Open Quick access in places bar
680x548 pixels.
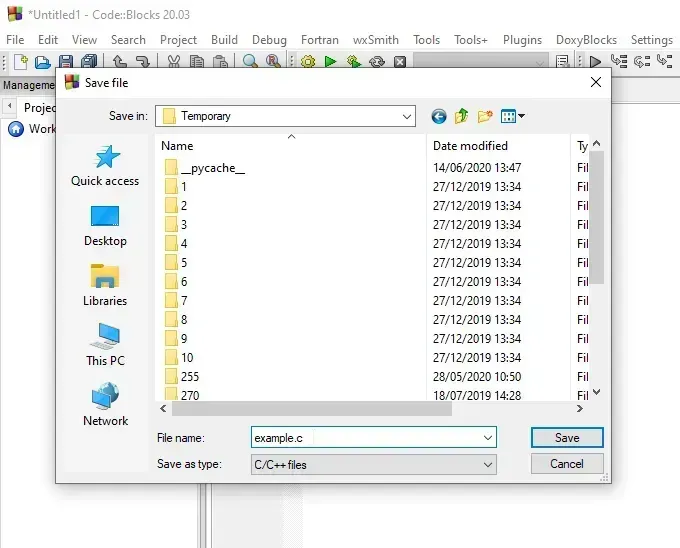click(105, 166)
